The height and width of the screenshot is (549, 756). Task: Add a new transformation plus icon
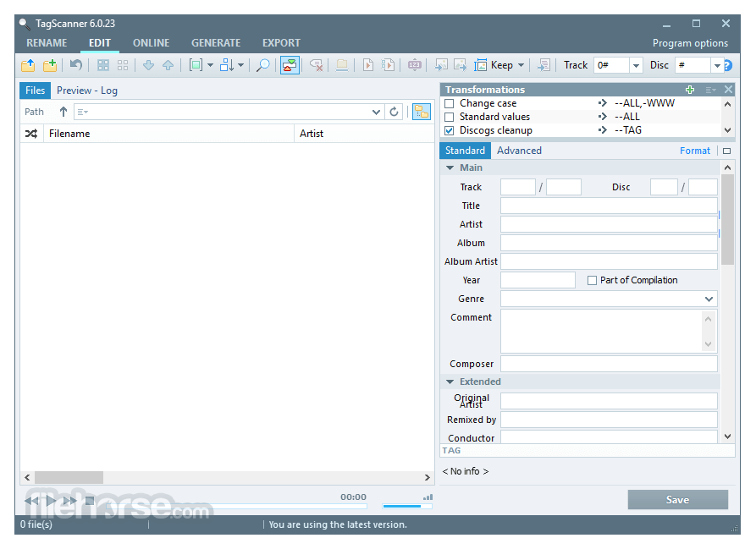click(690, 90)
